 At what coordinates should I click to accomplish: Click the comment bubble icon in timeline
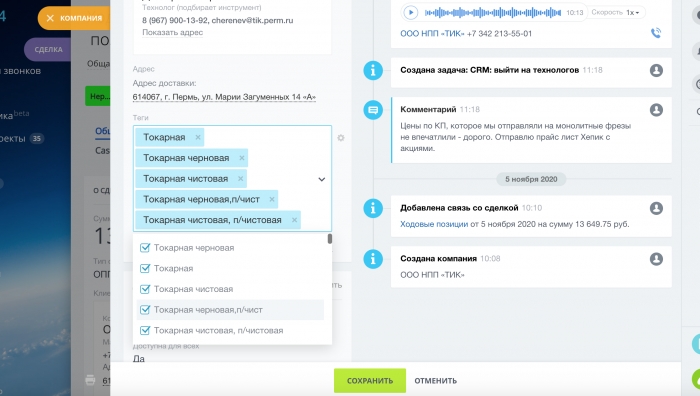click(x=373, y=110)
